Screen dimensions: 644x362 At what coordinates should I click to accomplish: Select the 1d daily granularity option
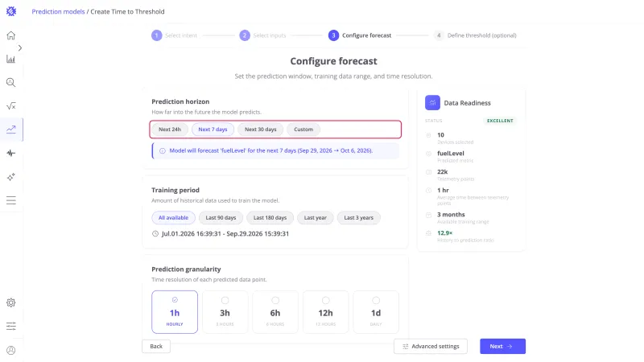click(376, 312)
